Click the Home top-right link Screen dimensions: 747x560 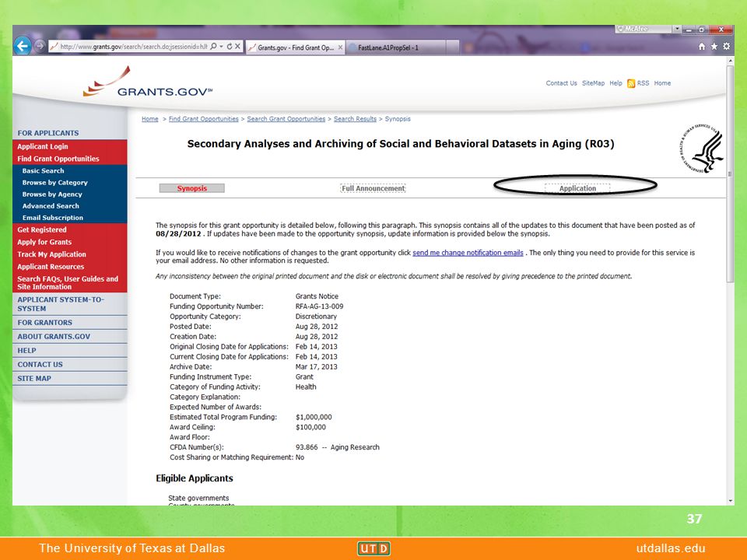click(x=662, y=83)
